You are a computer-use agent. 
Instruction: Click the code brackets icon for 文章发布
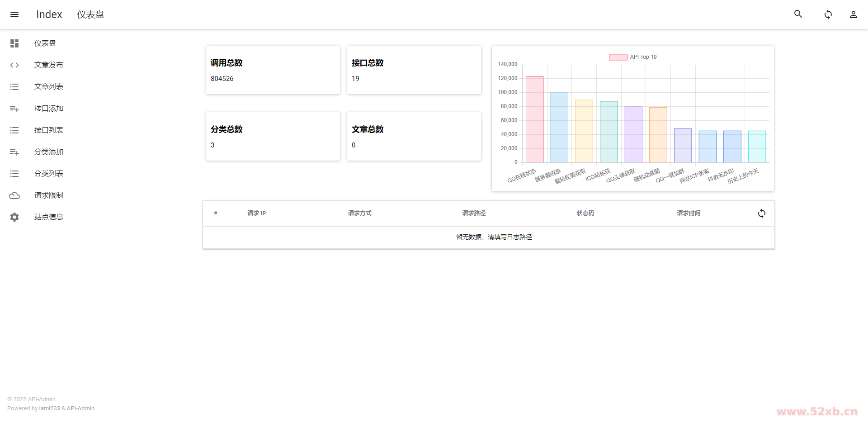[14, 65]
